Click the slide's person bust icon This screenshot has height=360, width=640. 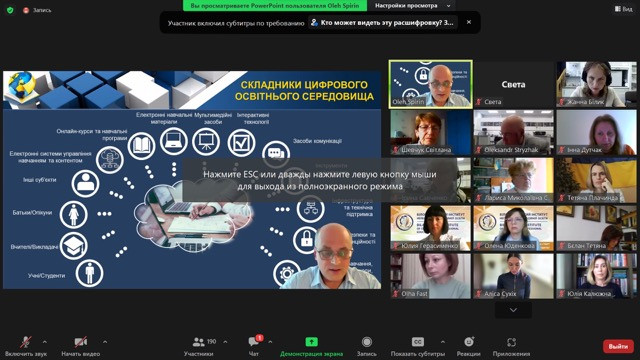click(85, 184)
